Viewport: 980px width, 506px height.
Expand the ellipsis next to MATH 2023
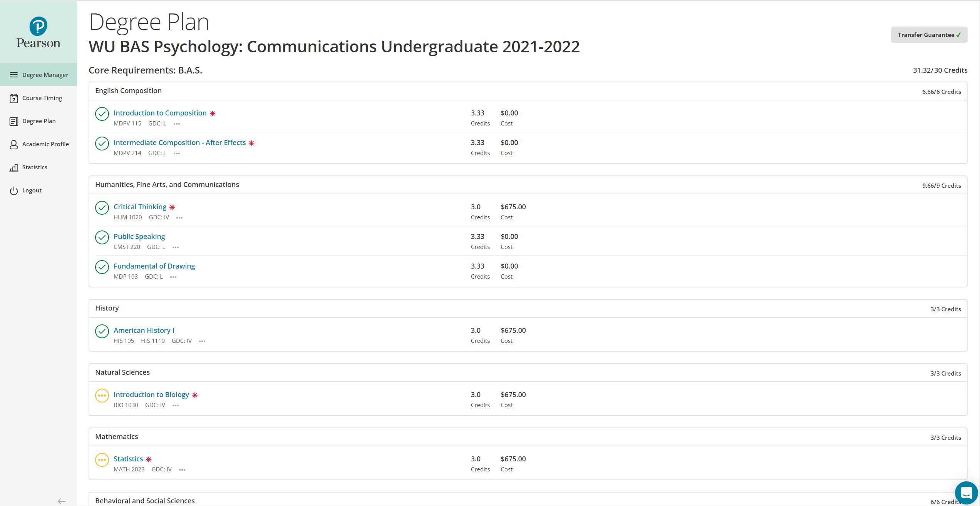(x=182, y=470)
